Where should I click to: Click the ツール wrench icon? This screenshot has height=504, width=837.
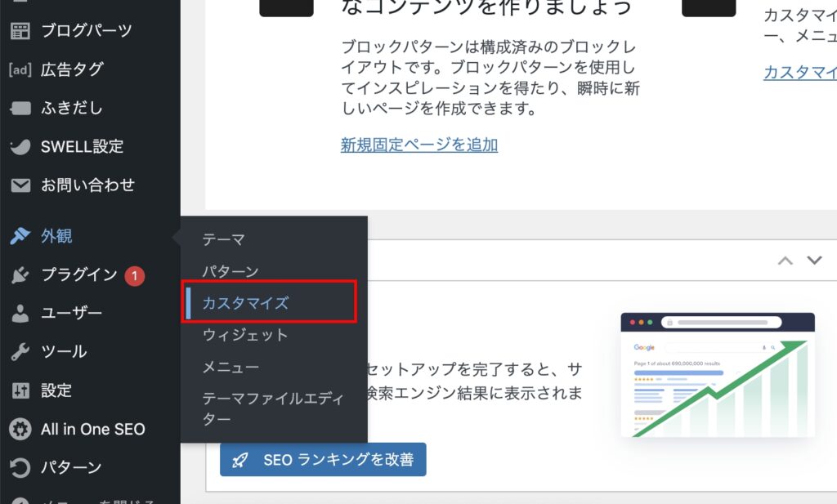20,352
